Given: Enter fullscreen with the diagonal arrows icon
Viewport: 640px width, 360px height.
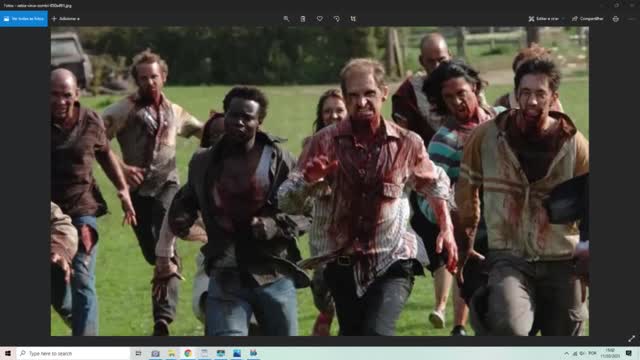Looking at the screenshot, I should (x=631, y=339).
